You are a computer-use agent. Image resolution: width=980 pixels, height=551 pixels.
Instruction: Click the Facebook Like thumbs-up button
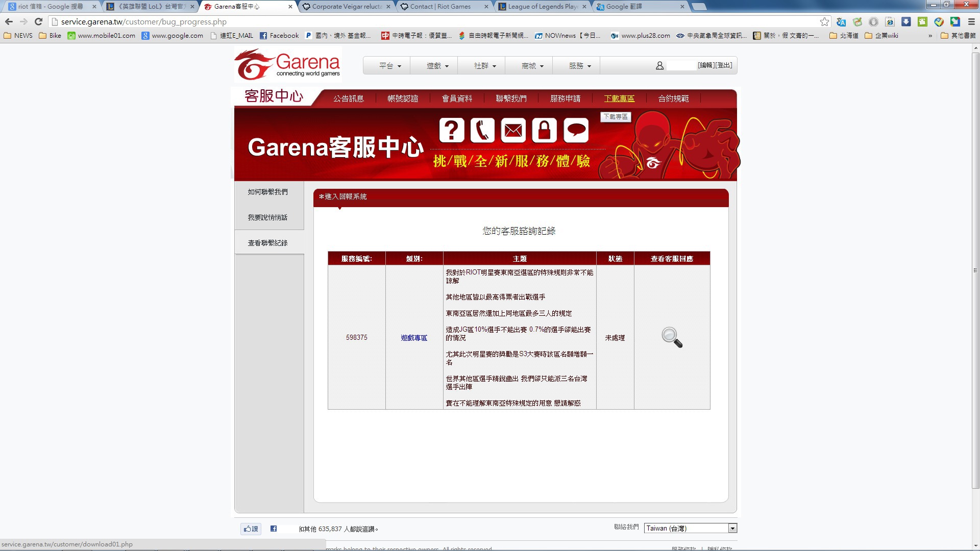pos(251,529)
